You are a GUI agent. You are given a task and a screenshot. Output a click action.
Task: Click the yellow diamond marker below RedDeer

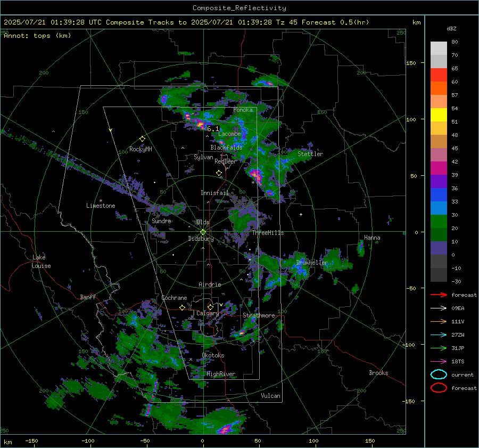point(219,173)
